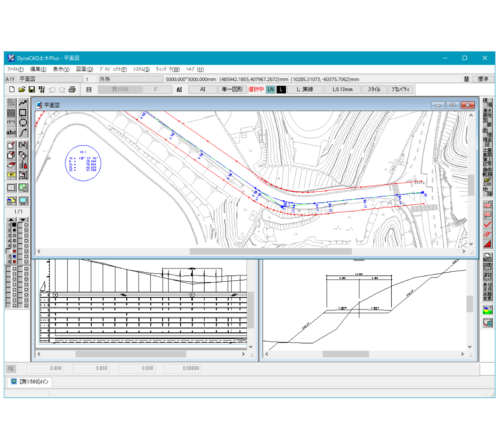Open the プロジェクト(P) menu

tap(113, 69)
